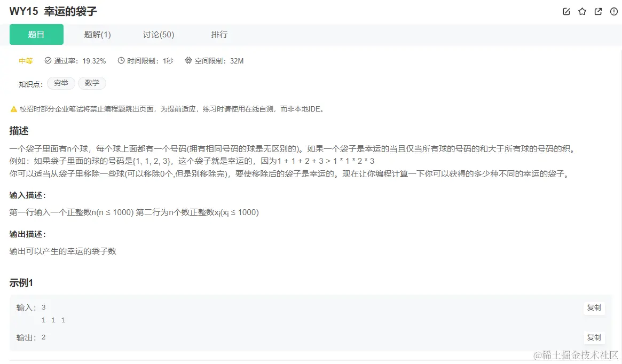Click the 输入描述: heading
This screenshot has height=364, width=622.
click(28, 195)
